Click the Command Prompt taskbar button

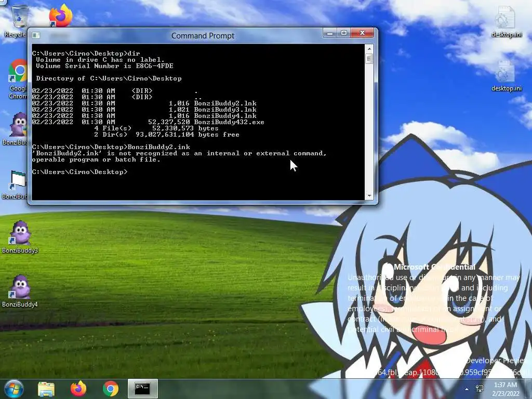coord(142,389)
